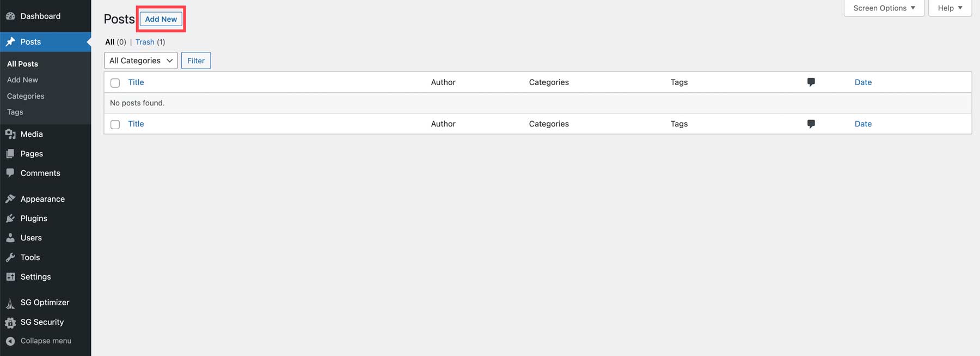Screen dimensions: 980x356
Task: Click the Dashboard gauge icon
Action: tap(10, 16)
